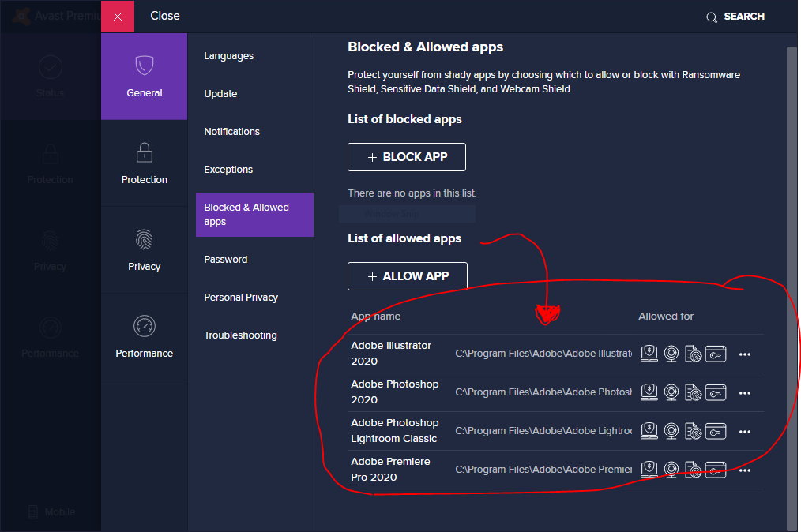This screenshot has height=532, width=801.
Task: Click Ransomware Shield icon for Lightroom Classic
Action: click(649, 431)
